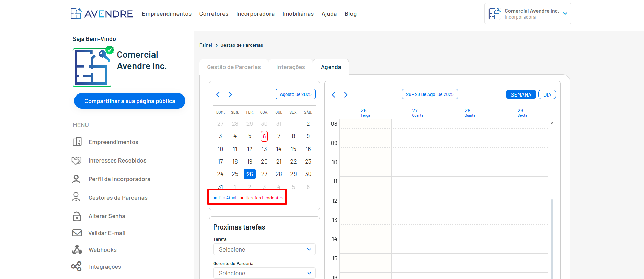644x279 pixels.
Task: Click the person icon for Perfil da Incorporadora
Action: point(76,179)
